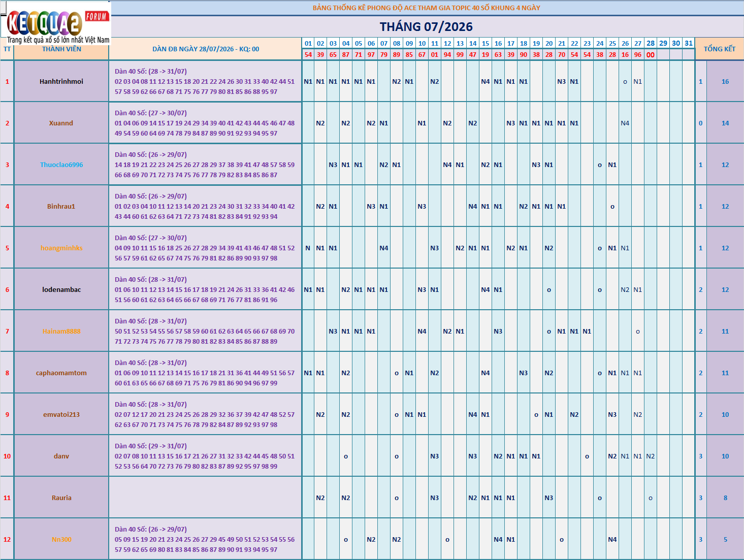Click the N4 cell in Hanhtrinhmoi row
The width and height of the screenshot is (744, 560).
(x=486, y=81)
